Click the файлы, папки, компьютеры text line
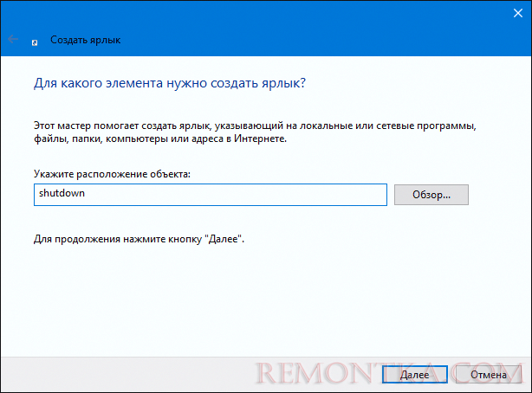This screenshot has width=532, height=393. pos(160,139)
